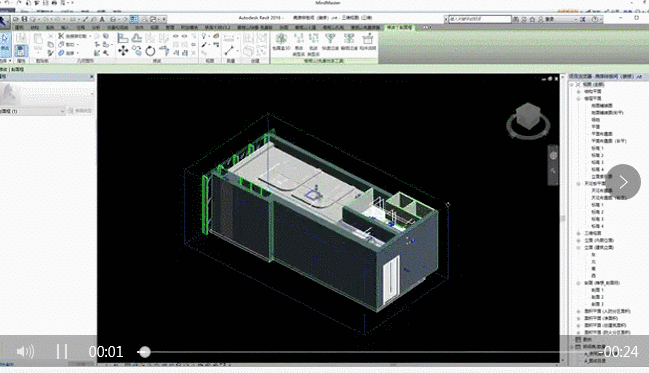Viewport: 649px width, 373px height.
Task: Toggle the Properties palette ribbon button
Action: coord(21,51)
